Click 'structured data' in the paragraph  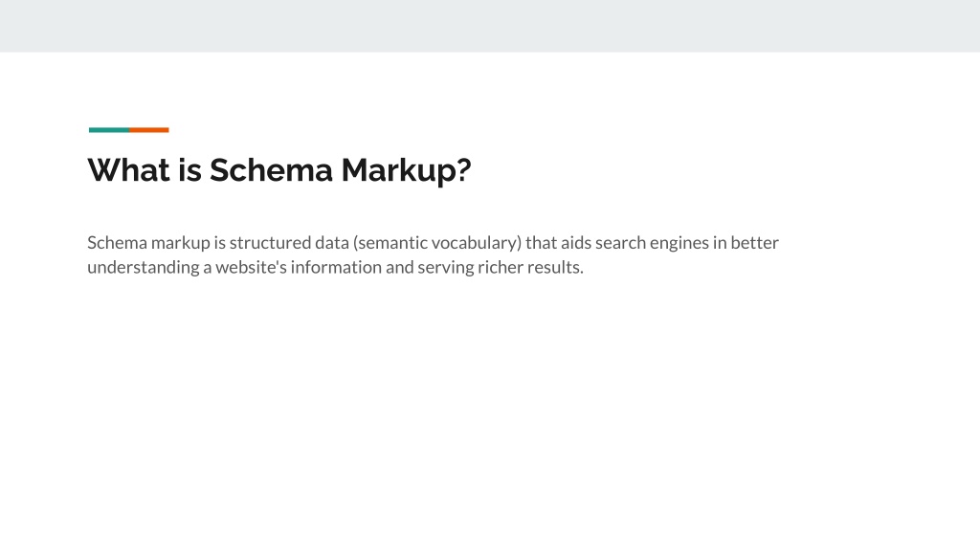289,242
